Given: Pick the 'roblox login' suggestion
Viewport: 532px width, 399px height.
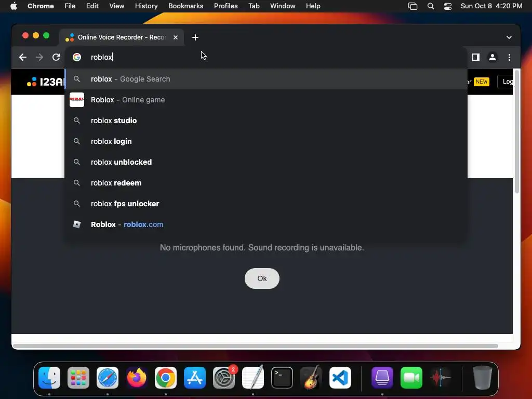Looking at the screenshot, I should tap(267, 141).
